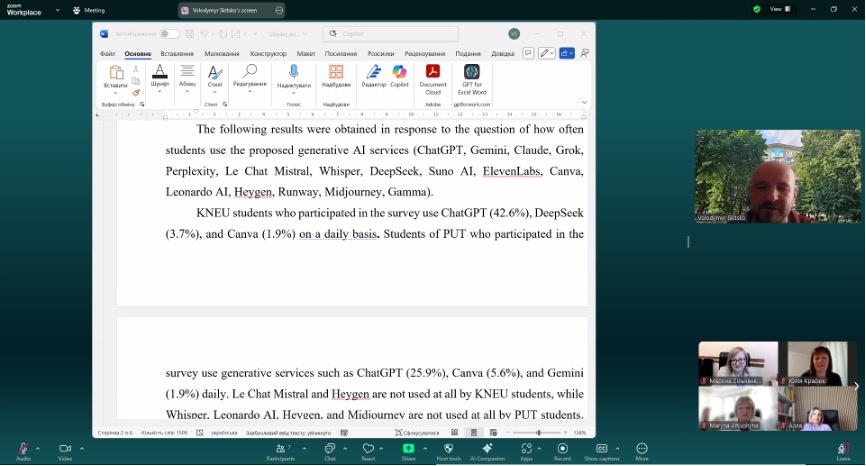Open the blue Share dropdown in Word
This screenshot has width=866, height=466.
click(567, 53)
